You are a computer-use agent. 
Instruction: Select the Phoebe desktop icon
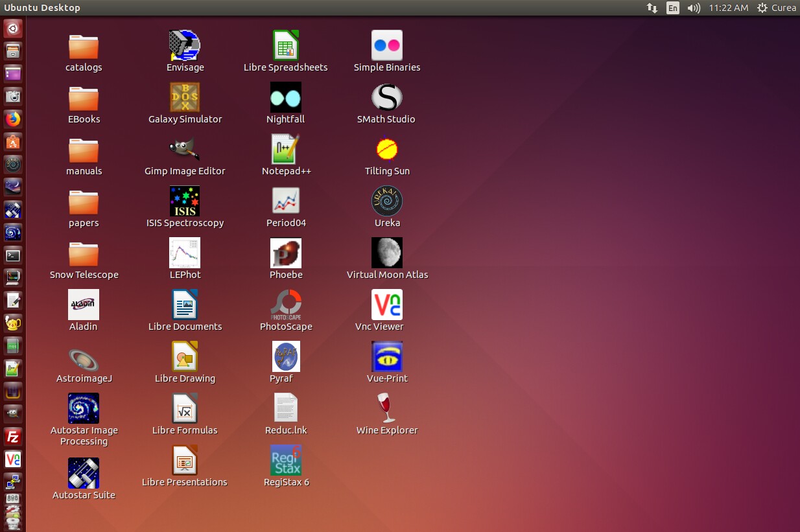click(x=286, y=253)
